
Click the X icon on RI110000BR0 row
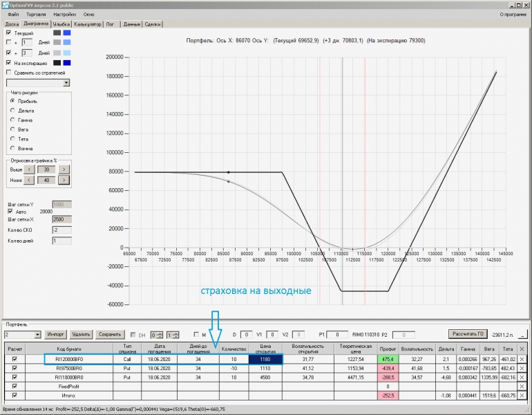tap(522, 377)
